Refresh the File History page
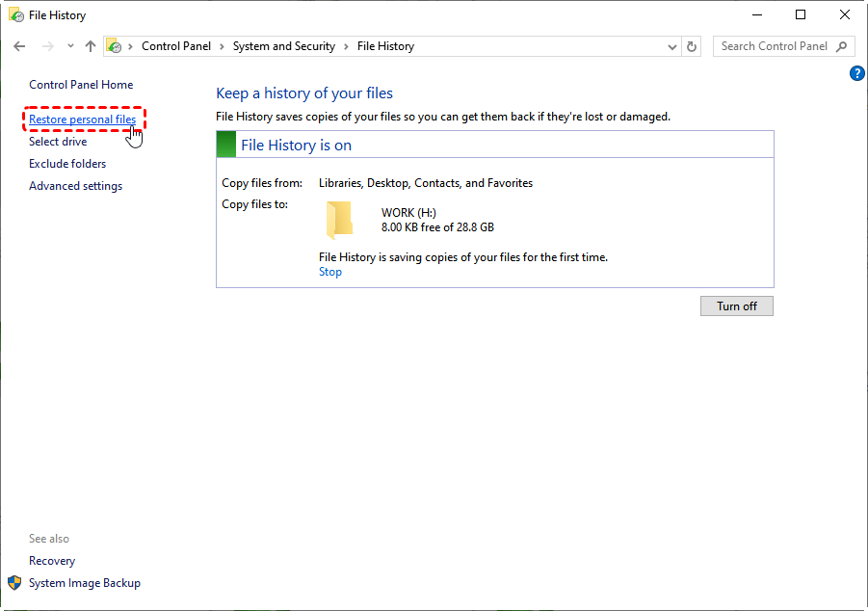The height and width of the screenshot is (611, 868). pos(692,47)
